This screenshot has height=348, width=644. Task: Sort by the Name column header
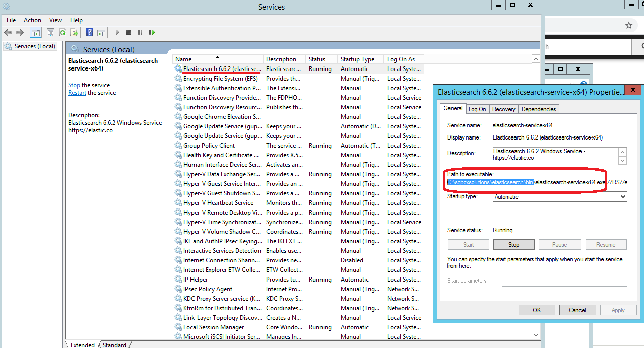click(218, 59)
